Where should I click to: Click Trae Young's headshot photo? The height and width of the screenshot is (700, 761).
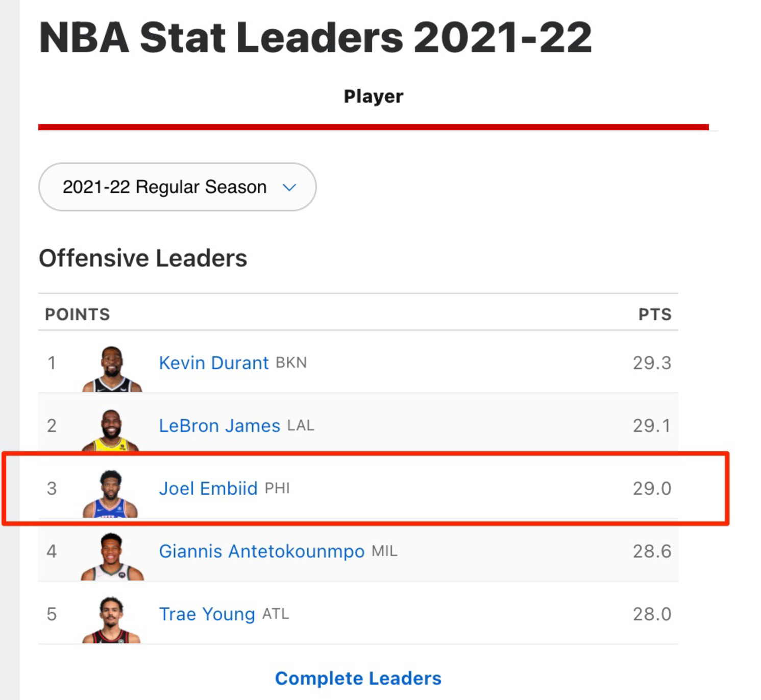[111, 619]
